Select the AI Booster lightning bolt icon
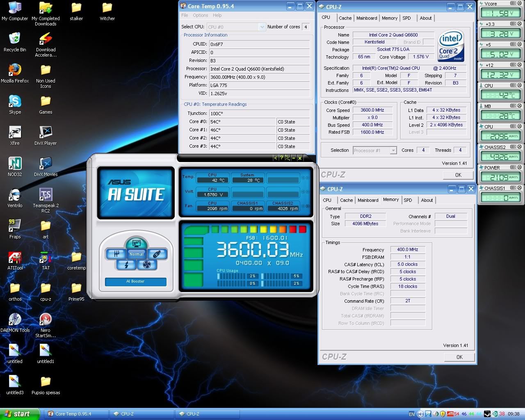Image resolution: width=525 pixels, height=420 pixels. point(126,265)
